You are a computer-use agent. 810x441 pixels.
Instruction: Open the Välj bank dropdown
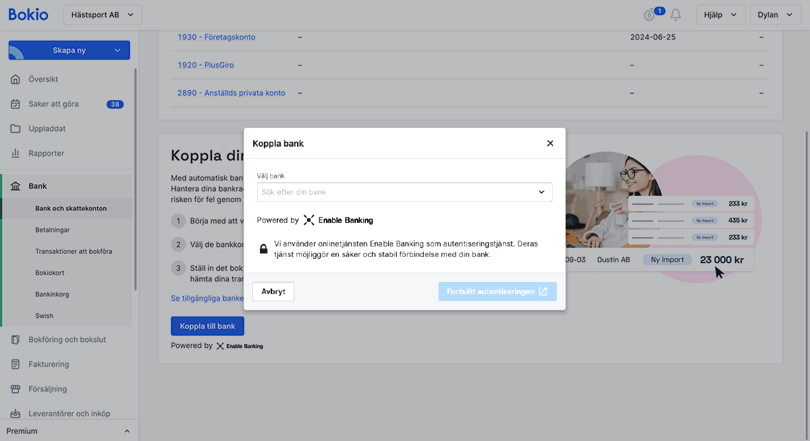(403, 192)
